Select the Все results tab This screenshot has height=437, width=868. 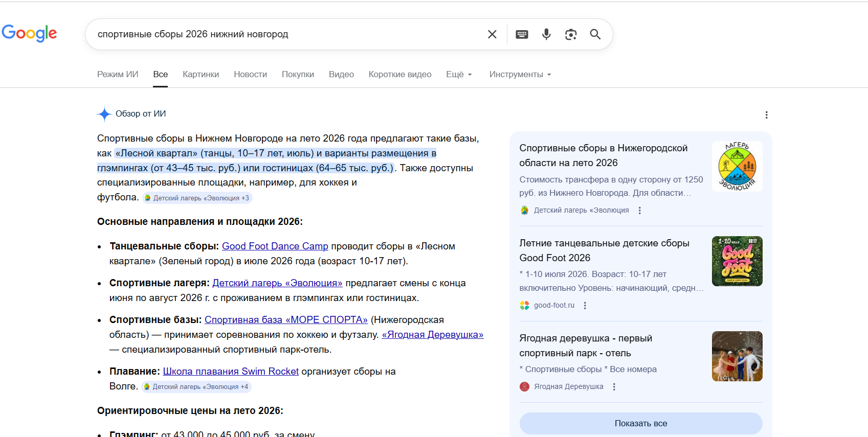coord(161,74)
